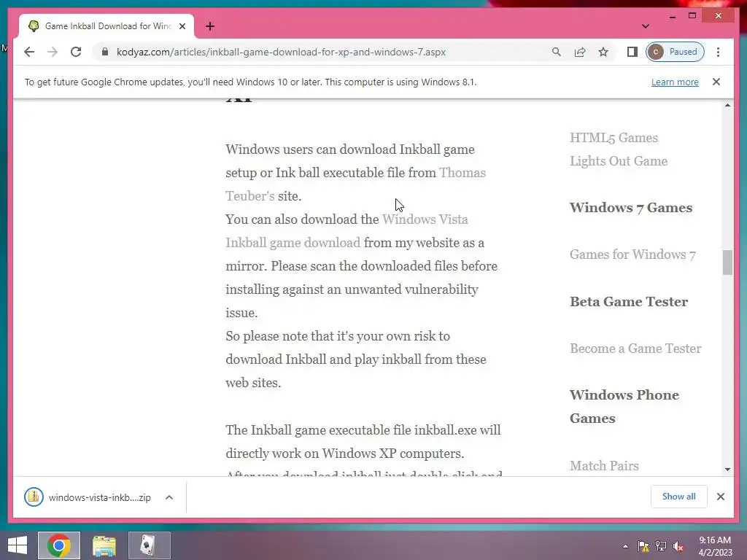This screenshot has height=560, width=747.
Task: Open downloaded windows-vista-inkb zip file
Action: tap(88, 497)
